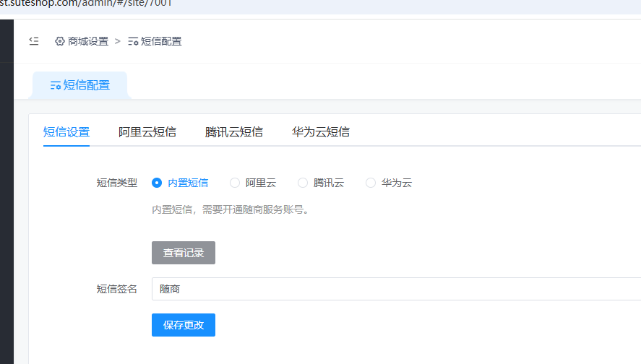Select the 华为云 radio option
This screenshot has height=364, width=641.
coord(371,183)
